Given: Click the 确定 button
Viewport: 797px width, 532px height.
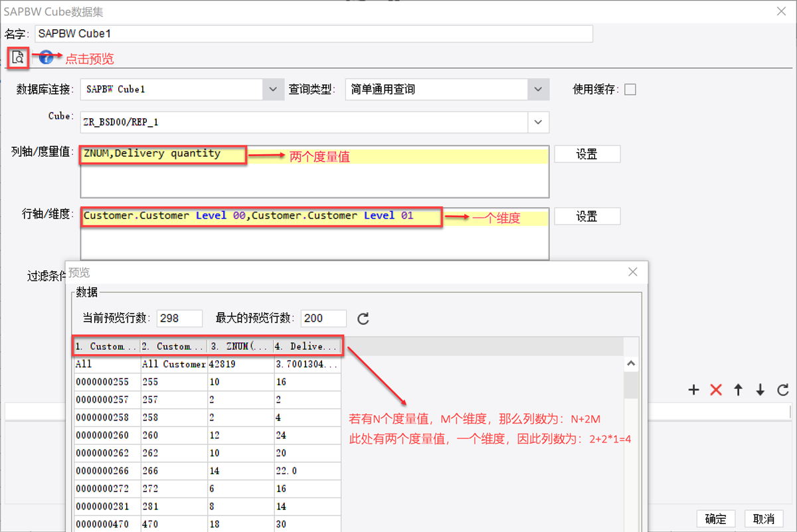Looking at the screenshot, I should [716, 519].
